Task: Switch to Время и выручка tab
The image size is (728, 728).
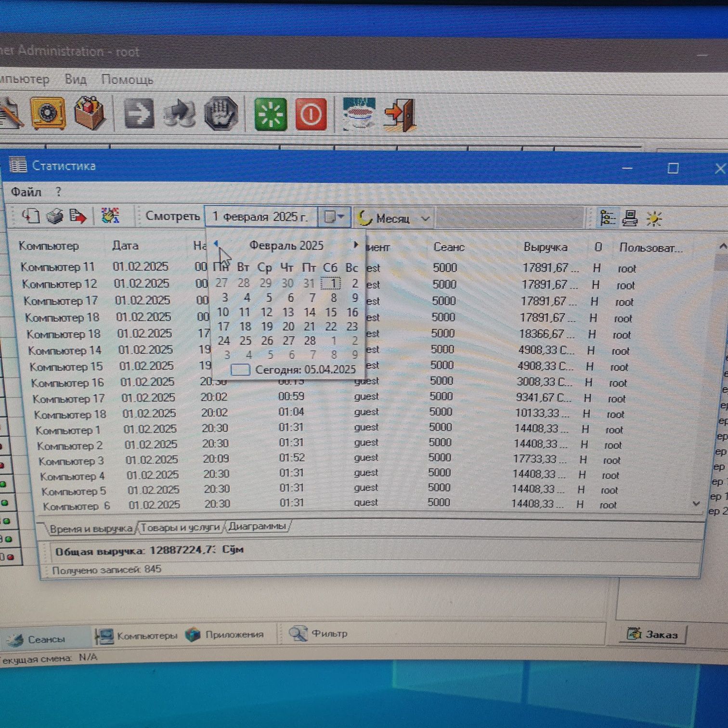Action: pos(91,528)
